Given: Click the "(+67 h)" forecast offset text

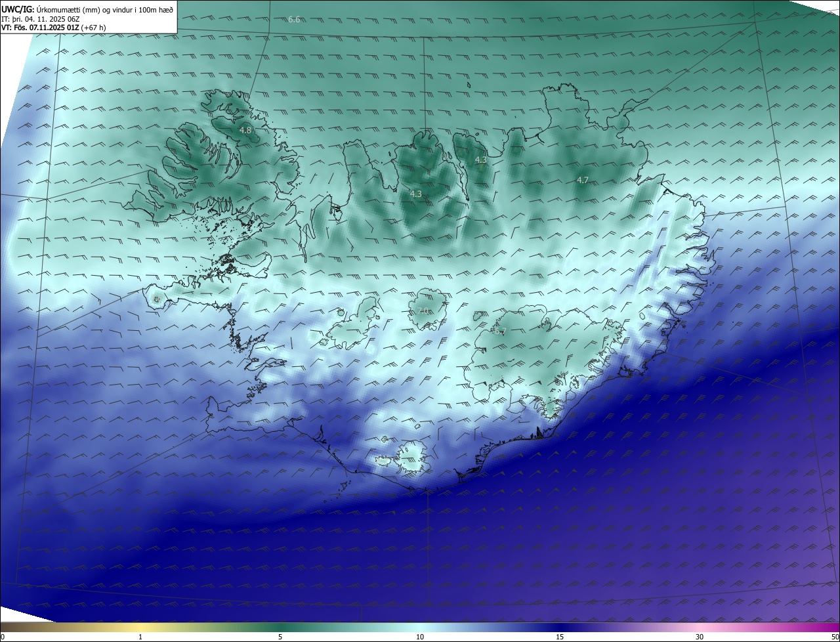Looking at the screenshot, I should coord(93,28).
